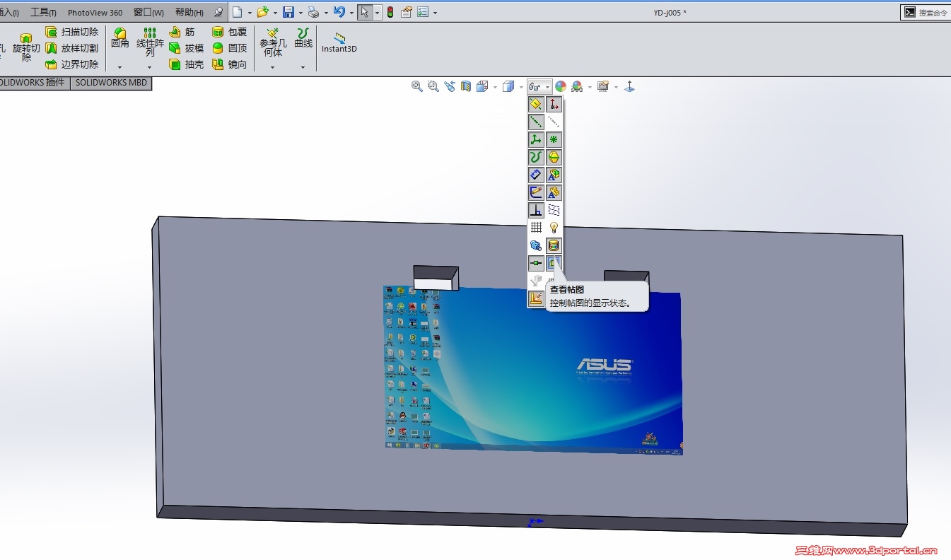Select the Wrap (包覆) tool

click(x=230, y=32)
